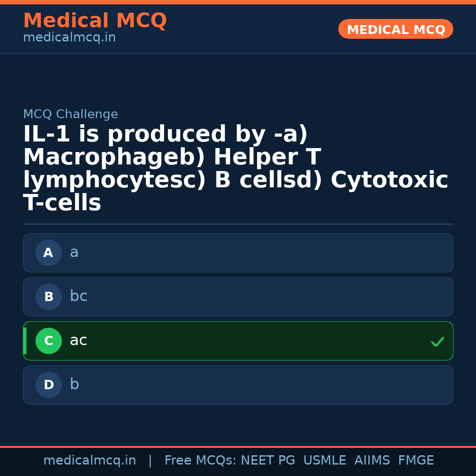The height and width of the screenshot is (476, 476).
Task: Open the medicalmcq.in link in header
Action: [69, 37]
